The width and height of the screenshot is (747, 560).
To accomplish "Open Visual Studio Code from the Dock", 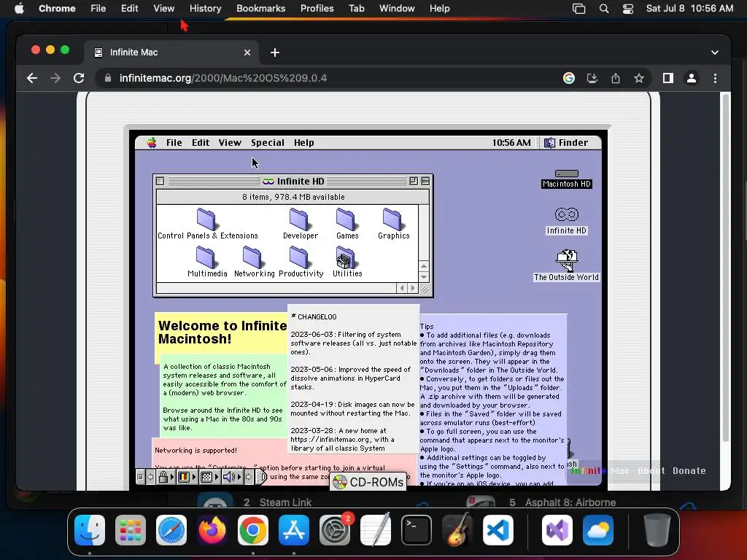I will [498, 530].
